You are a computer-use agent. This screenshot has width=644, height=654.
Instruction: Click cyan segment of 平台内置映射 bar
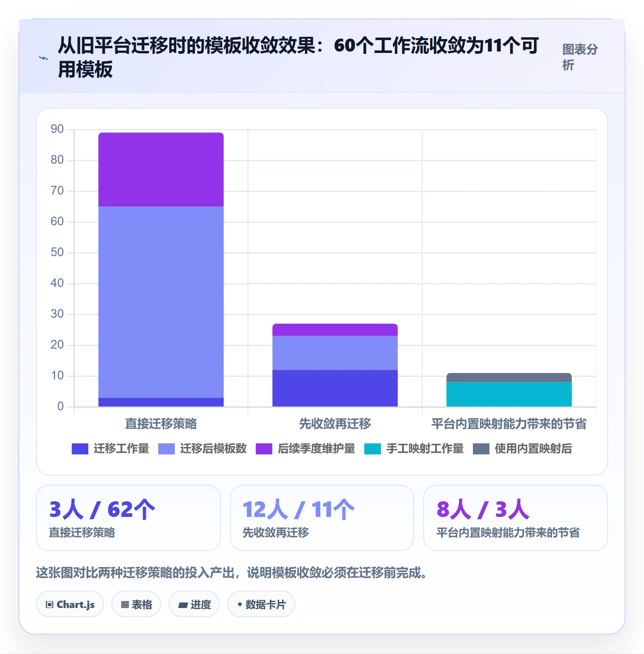(x=509, y=394)
